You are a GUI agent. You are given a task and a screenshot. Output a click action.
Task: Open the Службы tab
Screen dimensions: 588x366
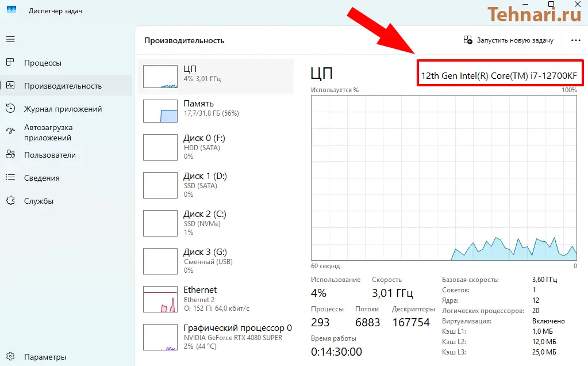pyautogui.click(x=66, y=200)
